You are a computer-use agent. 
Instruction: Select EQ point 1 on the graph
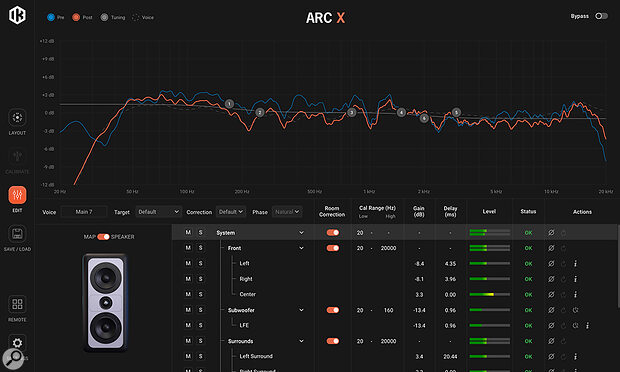tap(229, 104)
